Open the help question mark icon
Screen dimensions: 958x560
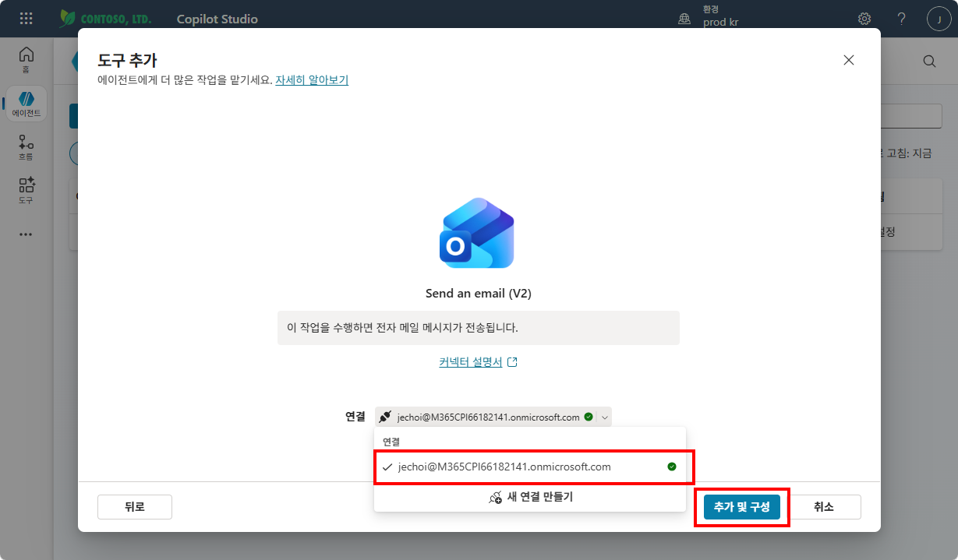click(902, 19)
